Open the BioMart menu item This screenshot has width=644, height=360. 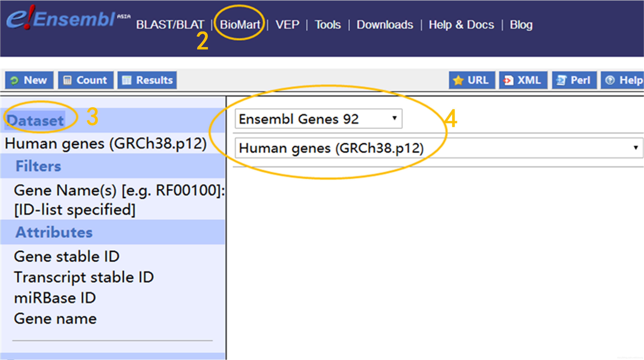coord(240,24)
